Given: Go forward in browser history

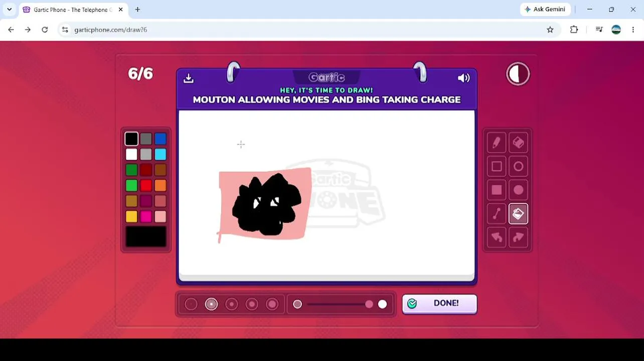Looking at the screenshot, I should [x=28, y=30].
